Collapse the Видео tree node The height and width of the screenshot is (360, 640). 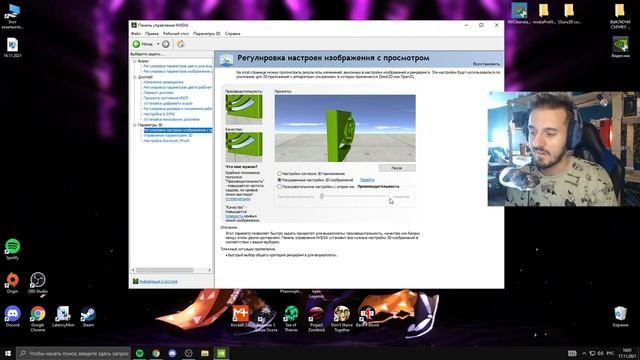point(134,61)
